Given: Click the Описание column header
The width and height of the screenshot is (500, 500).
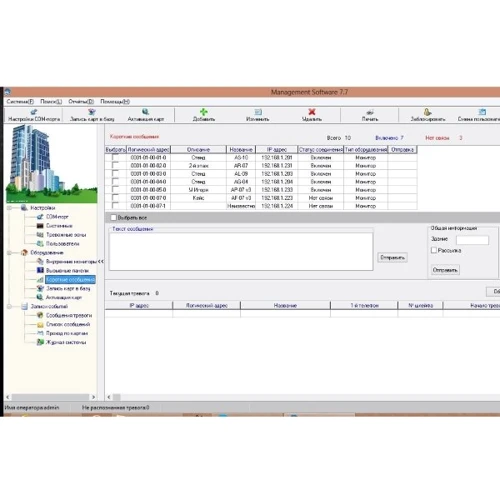Looking at the screenshot, I should tap(199, 150).
